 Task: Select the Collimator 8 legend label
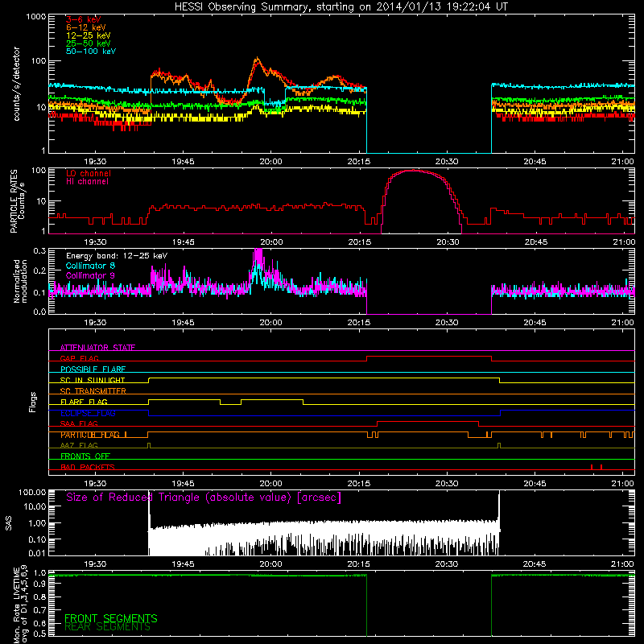click(x=90, y=266)
